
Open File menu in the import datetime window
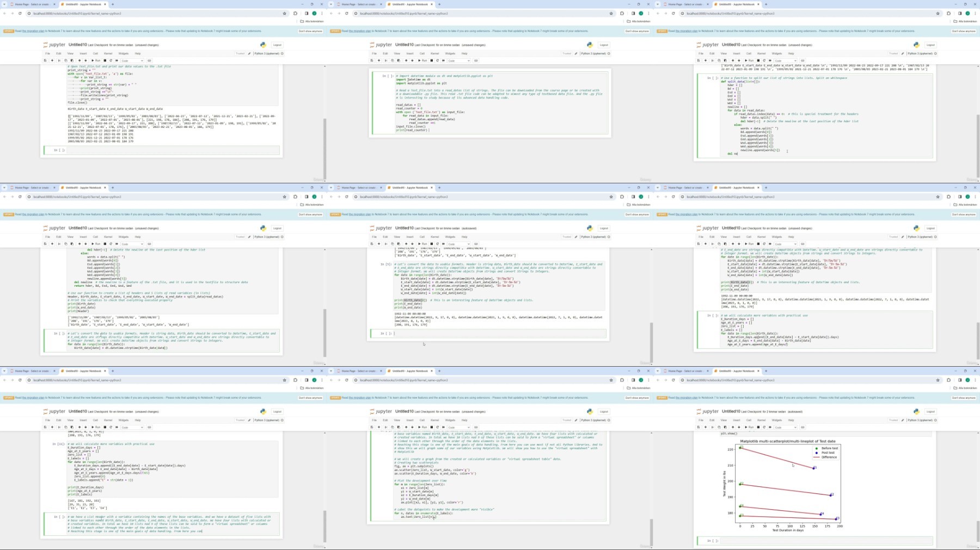[x=374, y=53]
